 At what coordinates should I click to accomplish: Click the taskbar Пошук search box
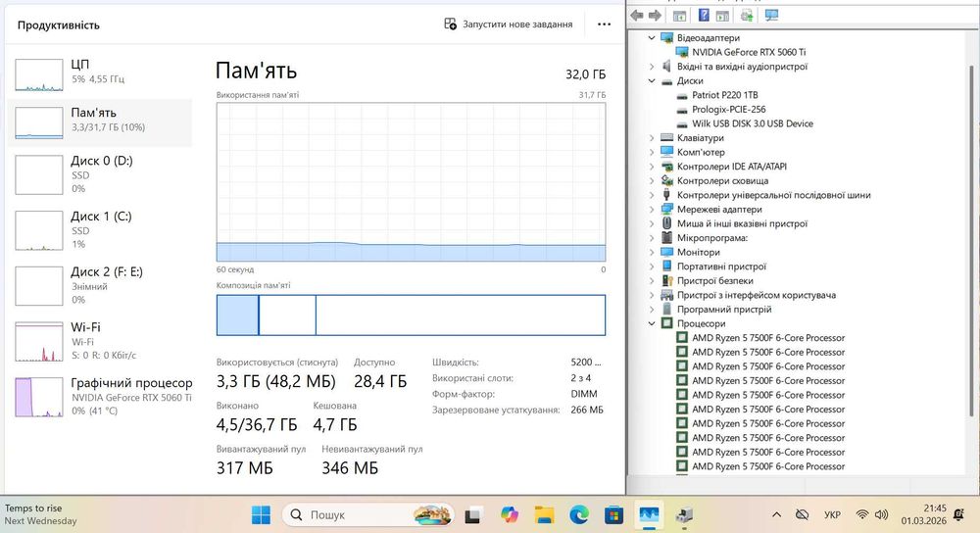(x=368, y=515)
